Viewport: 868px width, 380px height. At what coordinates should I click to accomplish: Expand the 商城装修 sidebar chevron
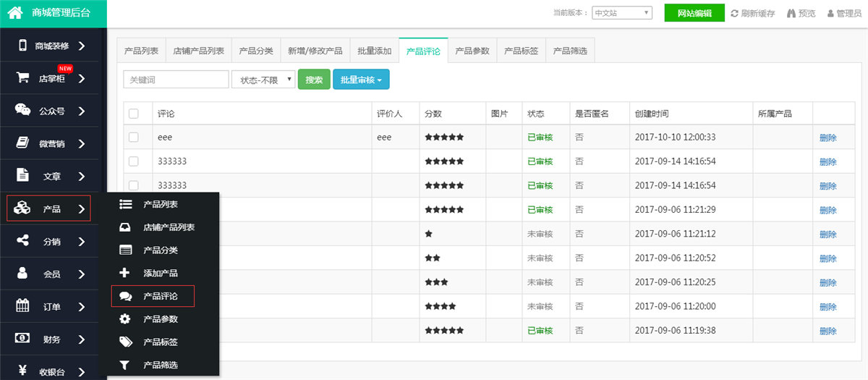point(82,46)
